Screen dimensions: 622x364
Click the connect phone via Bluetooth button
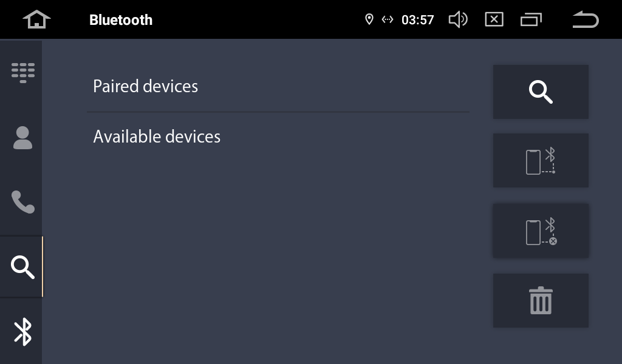(541, 161)
